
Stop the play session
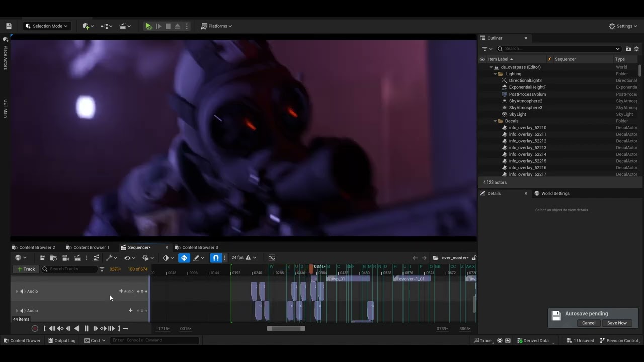pyautogui.click(x=168, y=26)
